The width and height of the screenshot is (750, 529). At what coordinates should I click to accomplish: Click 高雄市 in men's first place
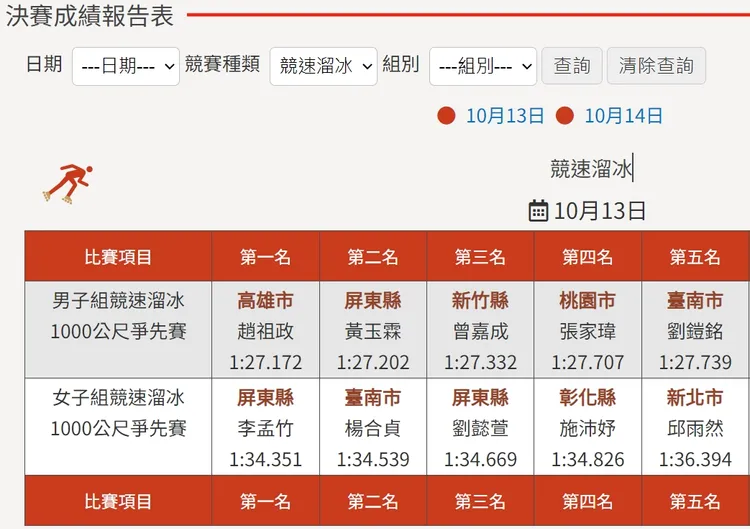(x=265, y=301)
